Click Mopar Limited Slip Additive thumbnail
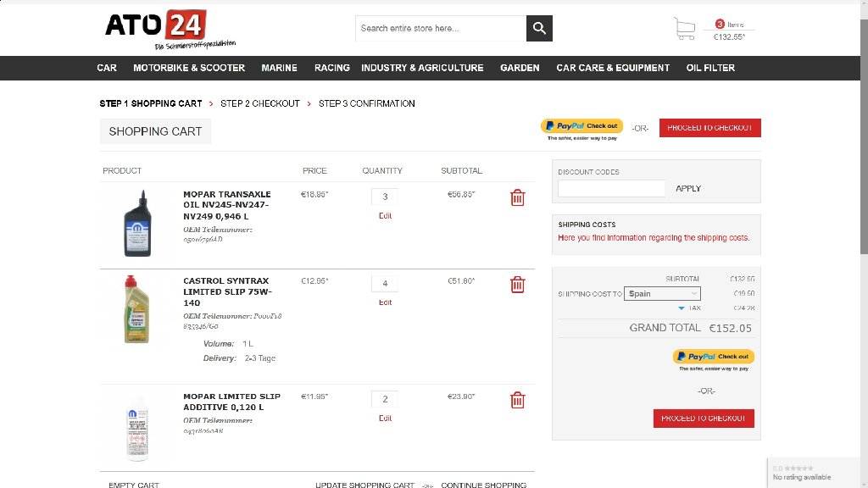This screenshot has width=868, height=488. click(136, 427)
